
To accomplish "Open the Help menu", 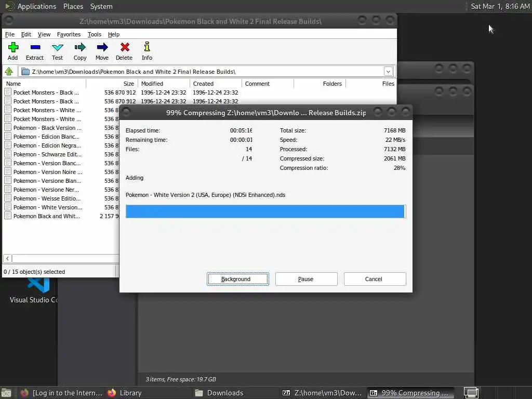I will [x=114, y=34].
